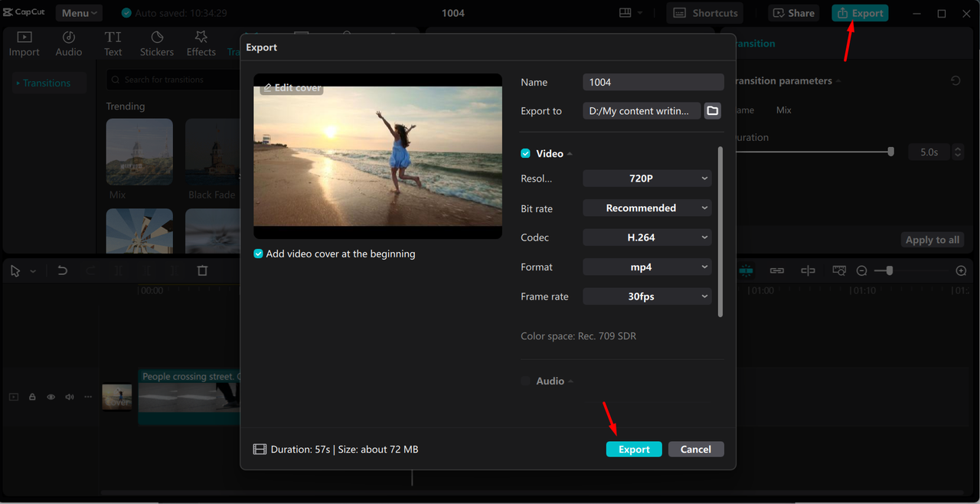
Task: Open the track more options dots
Action: coord(88,397)
